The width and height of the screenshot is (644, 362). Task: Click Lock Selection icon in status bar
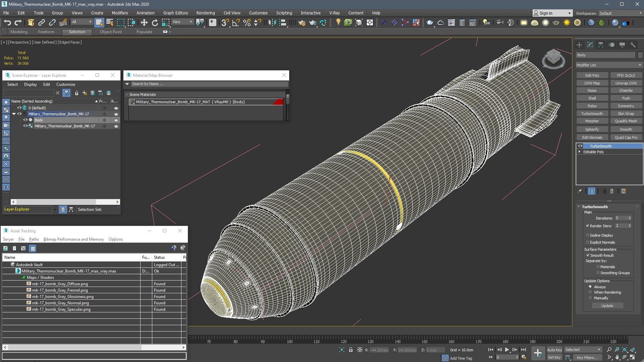(x=351, y=350)
